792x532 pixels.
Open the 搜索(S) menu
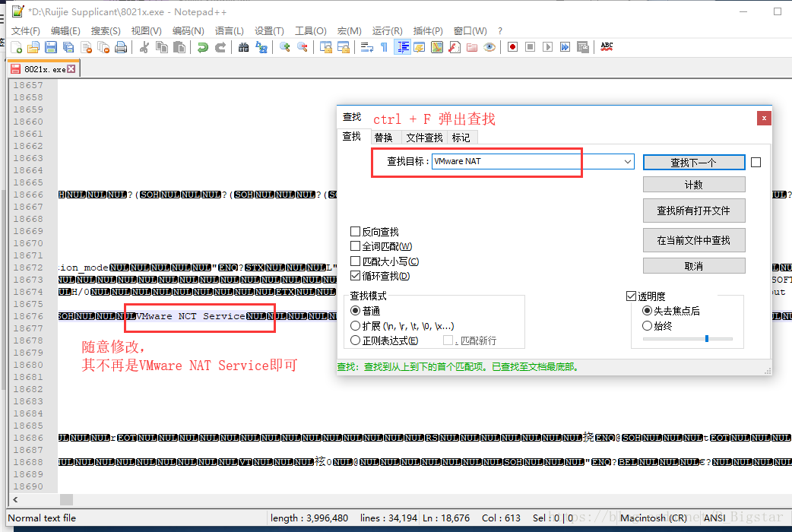pyautogui.click(x=106, y=31)
